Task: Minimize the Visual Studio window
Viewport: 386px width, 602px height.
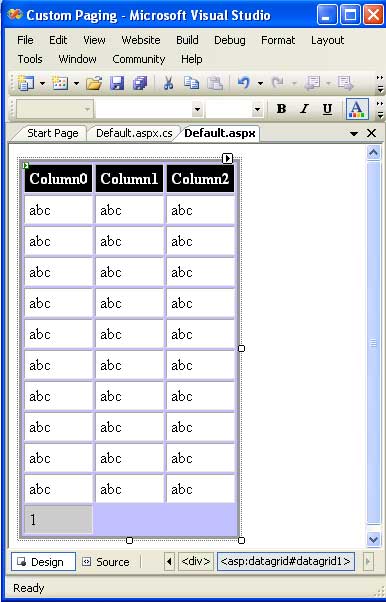Action: pyautogui.click(x=326, y=15)
